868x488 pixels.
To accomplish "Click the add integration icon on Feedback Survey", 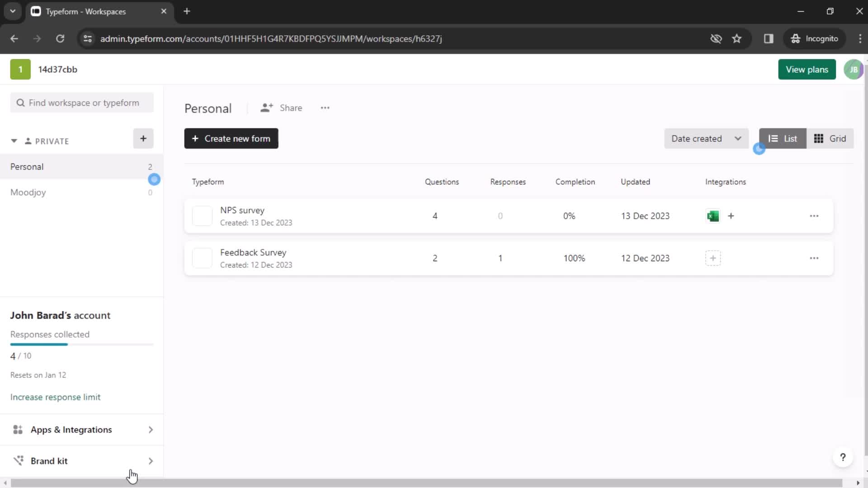I will (x=712, y=258).
